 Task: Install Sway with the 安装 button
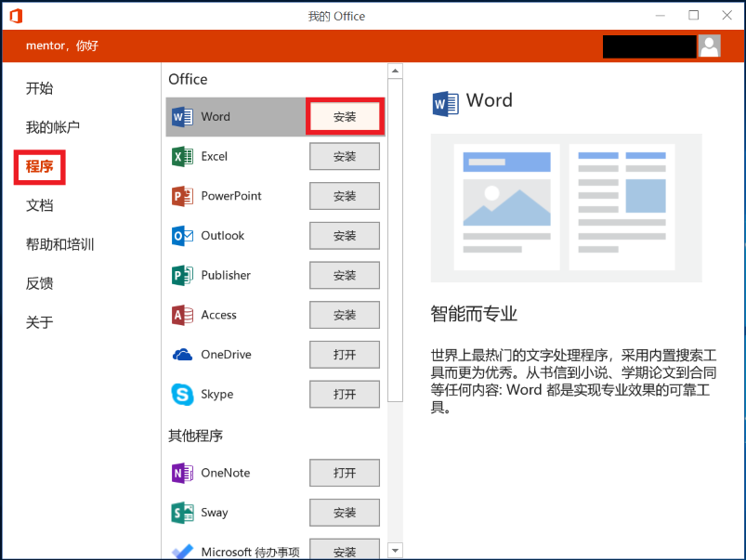point(345,513)
